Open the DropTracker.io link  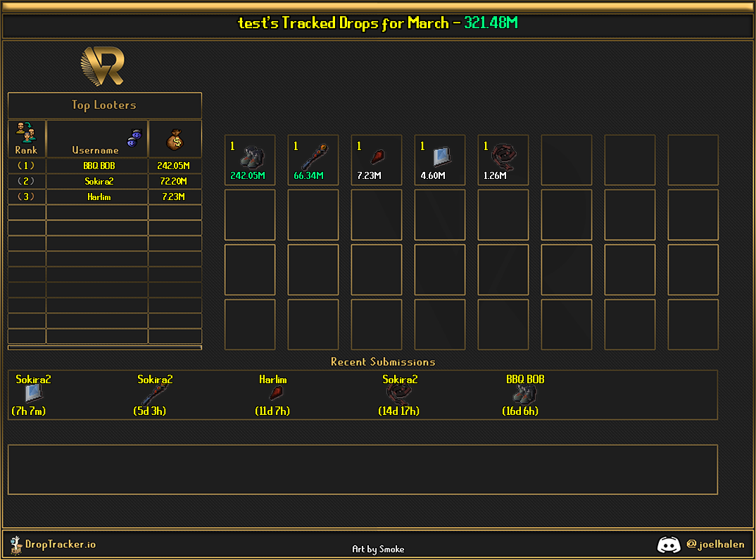coord(61,545)
